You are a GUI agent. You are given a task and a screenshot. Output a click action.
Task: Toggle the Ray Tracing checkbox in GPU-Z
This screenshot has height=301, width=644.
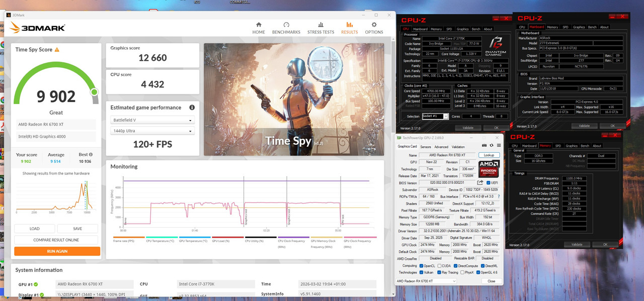point(439,272)
